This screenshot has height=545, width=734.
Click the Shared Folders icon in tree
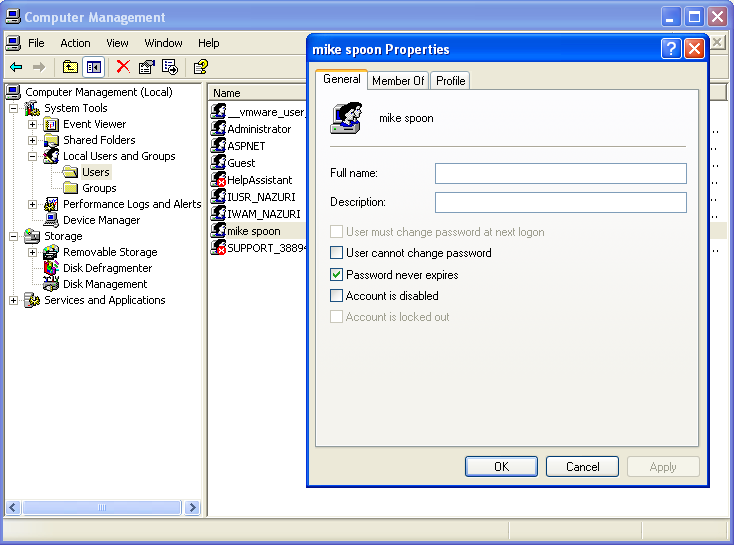(51, 140)
